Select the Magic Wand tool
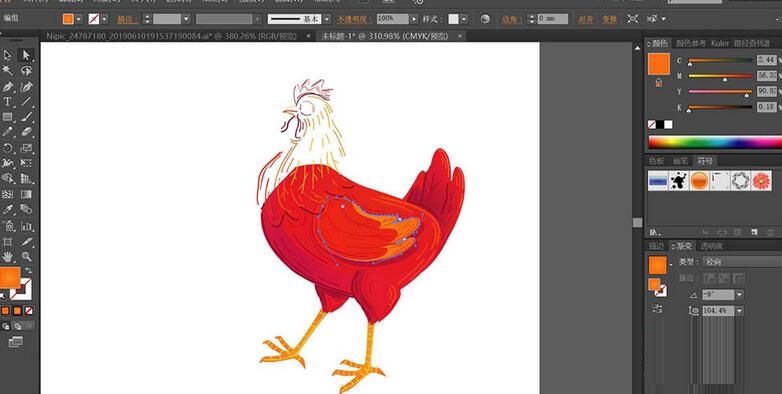 click(x=7, y=70)
